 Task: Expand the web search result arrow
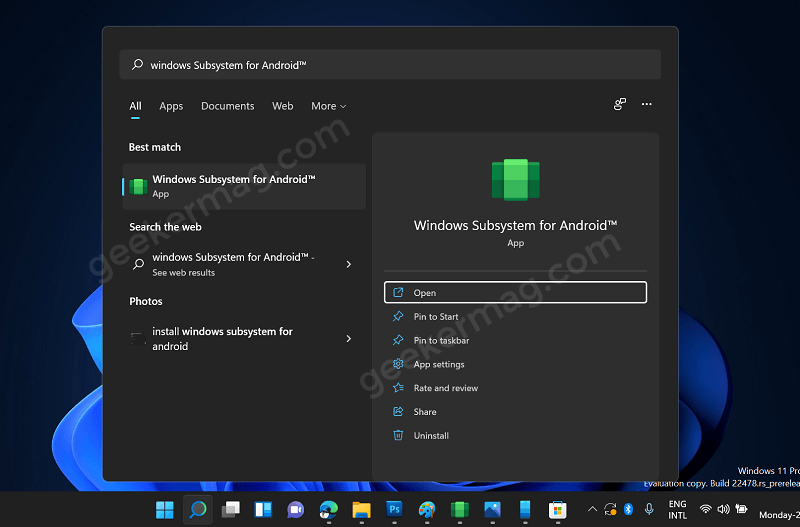point(348,264)
